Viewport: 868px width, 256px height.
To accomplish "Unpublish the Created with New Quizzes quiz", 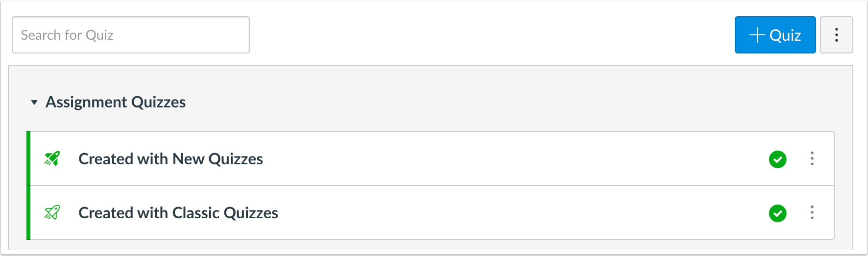I will (x=777, y=159).
